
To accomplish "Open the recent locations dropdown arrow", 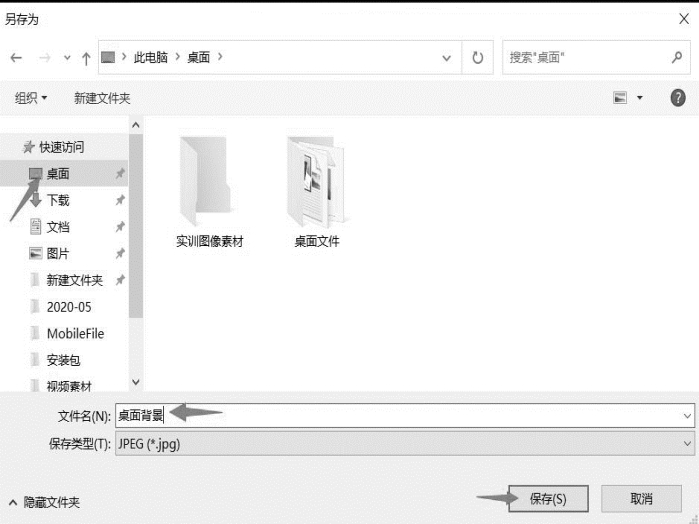I will pyautogui.click(x=67, y=58).
